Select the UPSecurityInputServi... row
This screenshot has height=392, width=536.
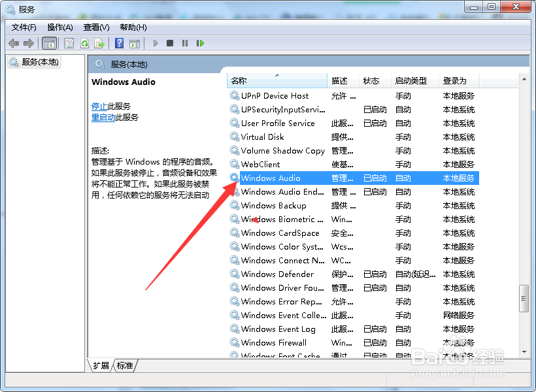coord(353,109)
